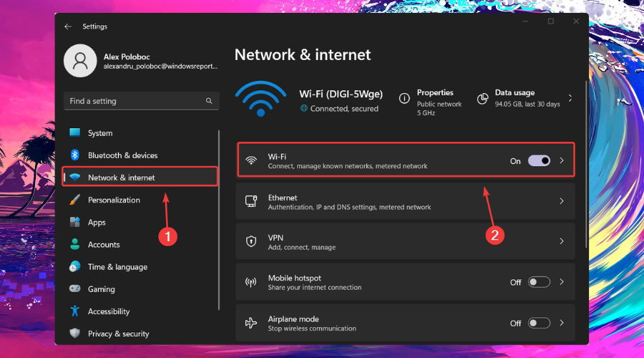Click the Privacy & security shield icon
Image resolution: width=644 pixels, height=358 pixels.
click(74, 334)
